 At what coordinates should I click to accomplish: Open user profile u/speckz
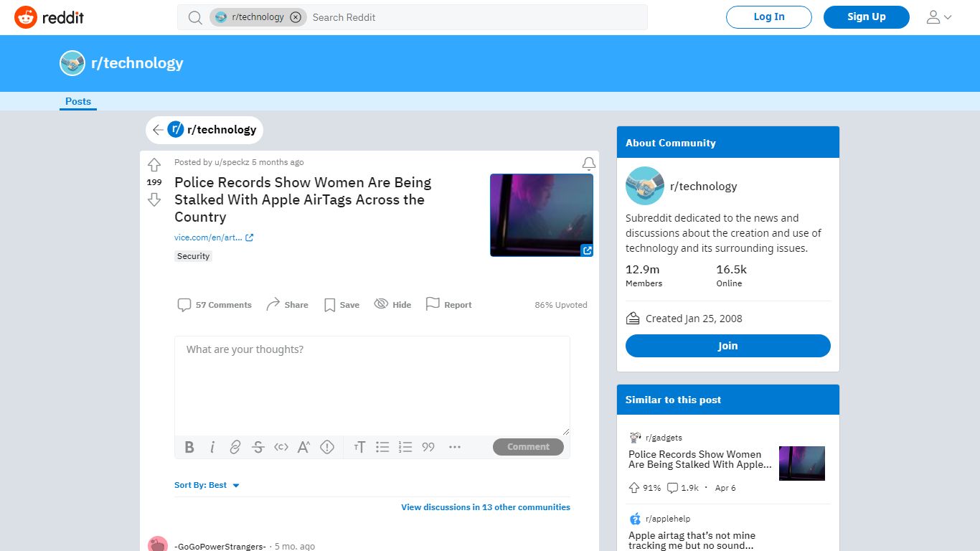pos(232,162)
